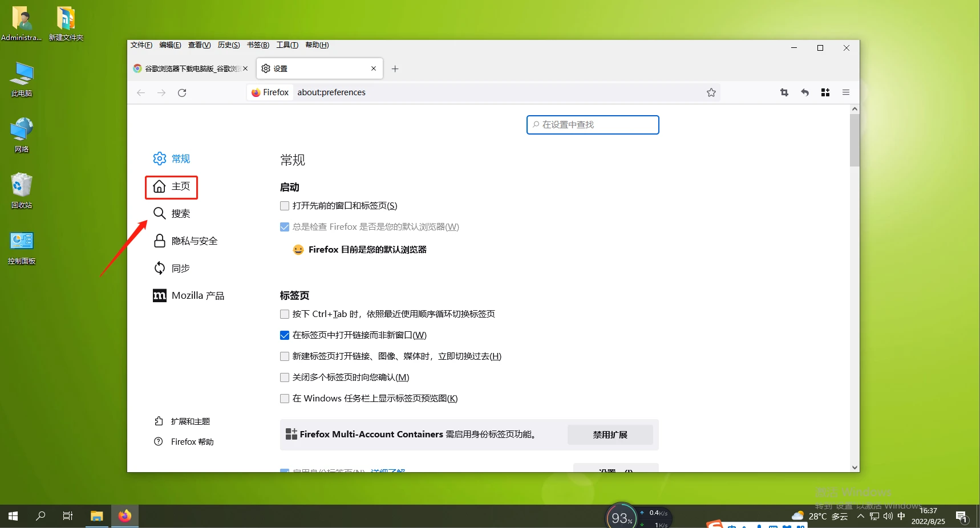Enable Ctrl+Tab 循环切换标签页 checkbox
Viewport: 980px width, 528px height.
pos(285,314)
